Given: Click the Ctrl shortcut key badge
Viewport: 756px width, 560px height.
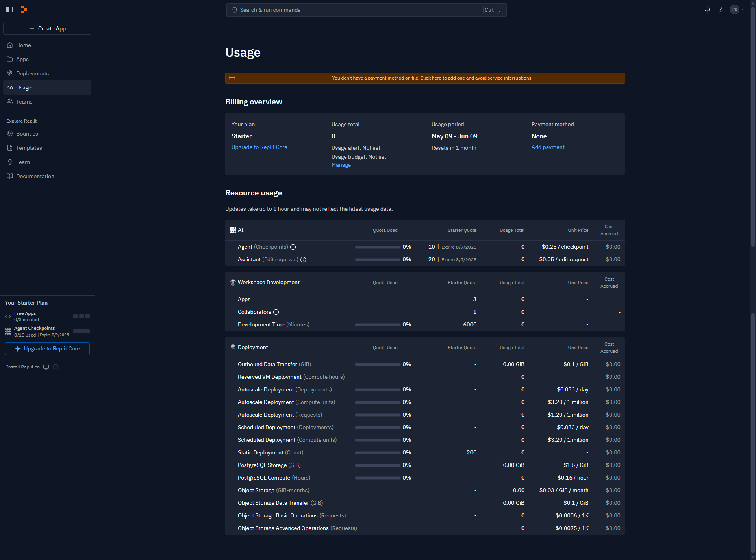Looking at the screenshot, I should 489,10.
